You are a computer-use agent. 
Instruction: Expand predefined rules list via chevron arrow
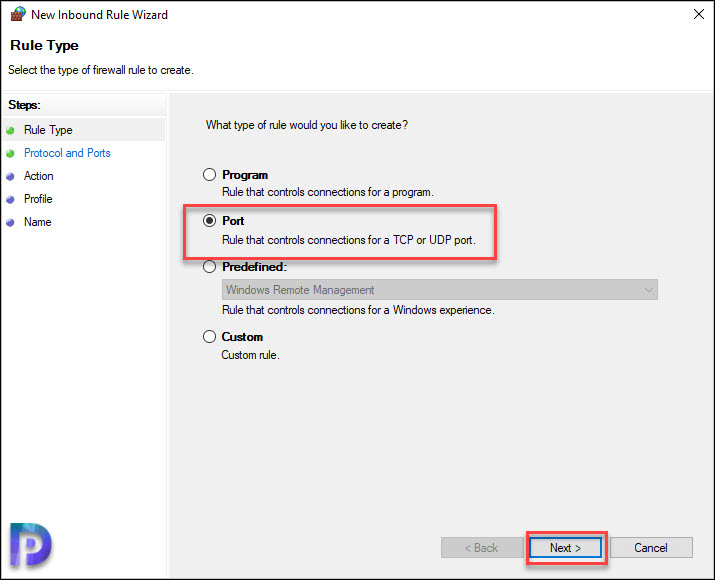click(x=648, y=290)
